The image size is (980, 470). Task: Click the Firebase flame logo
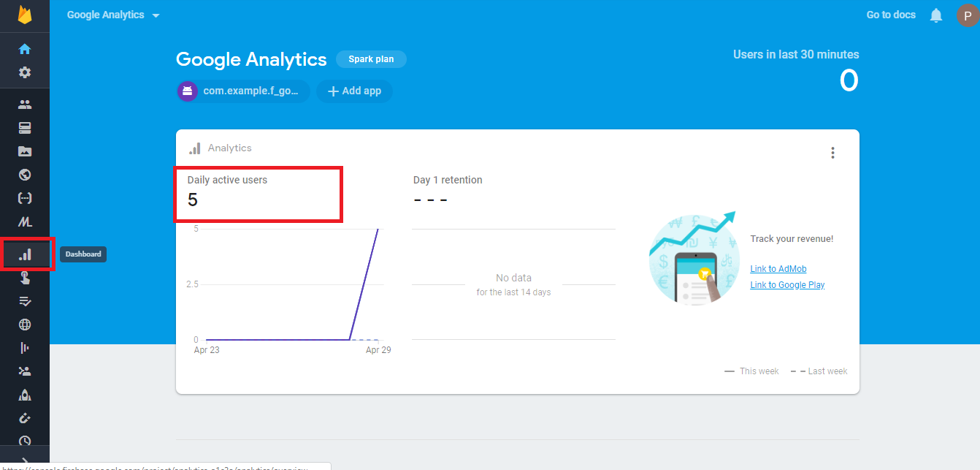[25, 15]
